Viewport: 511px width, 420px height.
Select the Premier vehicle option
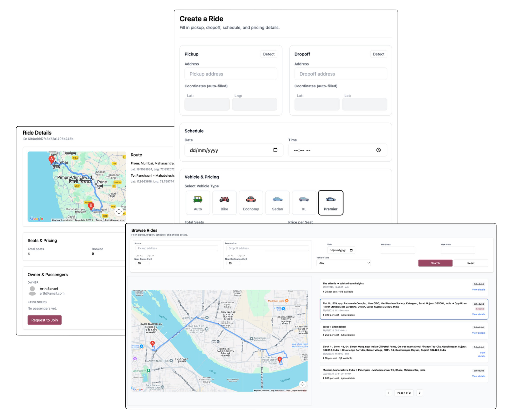pos(330,203)
